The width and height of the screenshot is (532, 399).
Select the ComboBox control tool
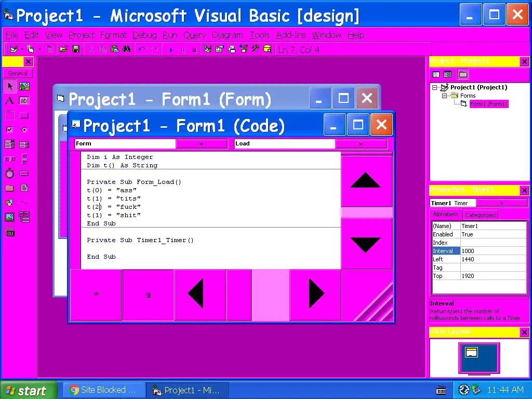[x=10, y=144]
